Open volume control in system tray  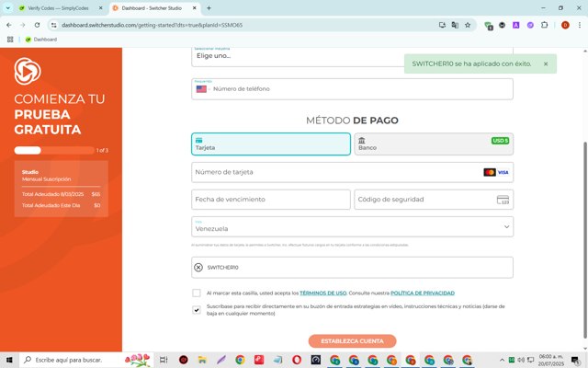521,360
